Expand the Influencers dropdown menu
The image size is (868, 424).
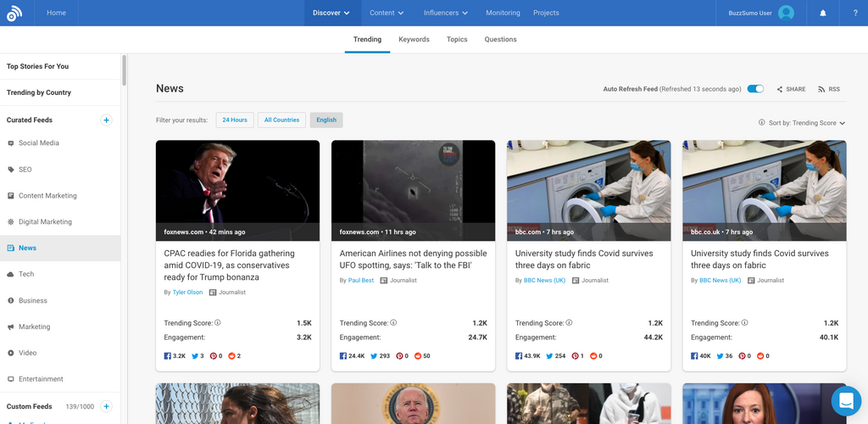tap(446, 13)
